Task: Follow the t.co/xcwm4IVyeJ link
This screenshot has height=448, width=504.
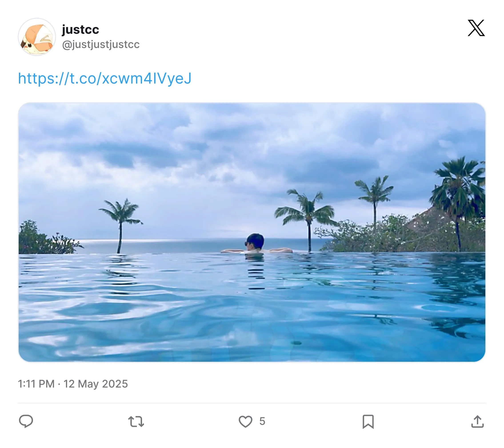Action: [104, 78]
